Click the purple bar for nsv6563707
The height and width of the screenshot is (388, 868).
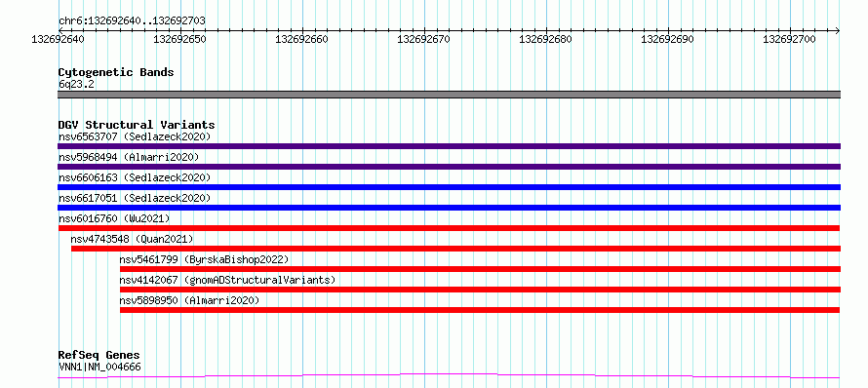coord(449,146)
